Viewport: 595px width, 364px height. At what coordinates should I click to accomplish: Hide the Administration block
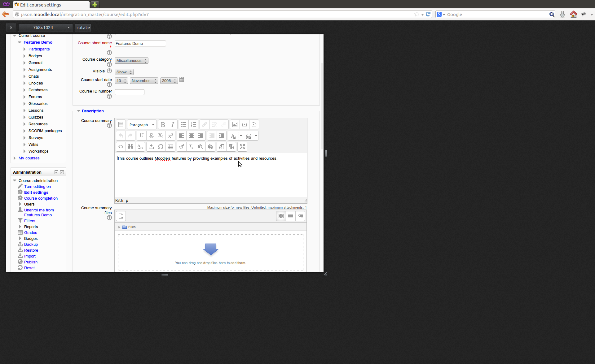pyautogui.click(x=56, y=172)
